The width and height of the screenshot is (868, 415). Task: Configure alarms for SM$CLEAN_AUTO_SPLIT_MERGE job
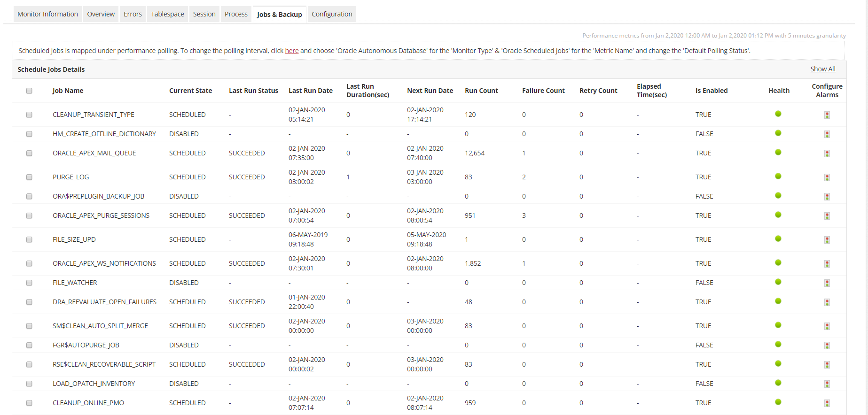(x=827, y=326)
